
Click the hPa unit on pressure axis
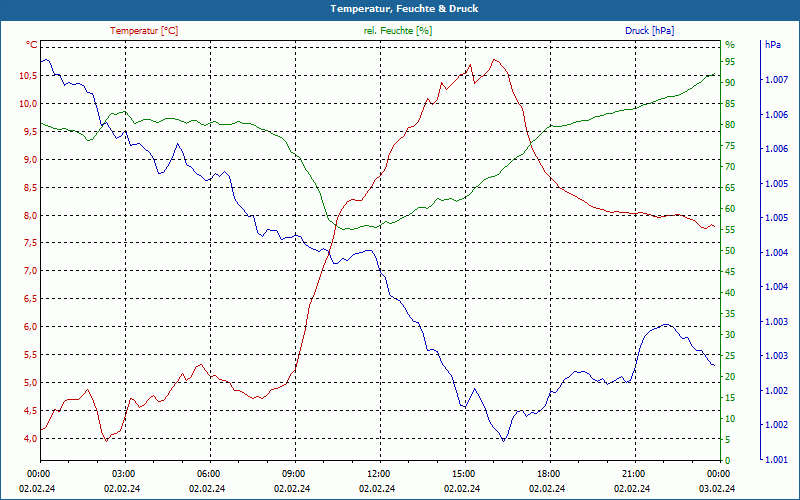(773, 45)
